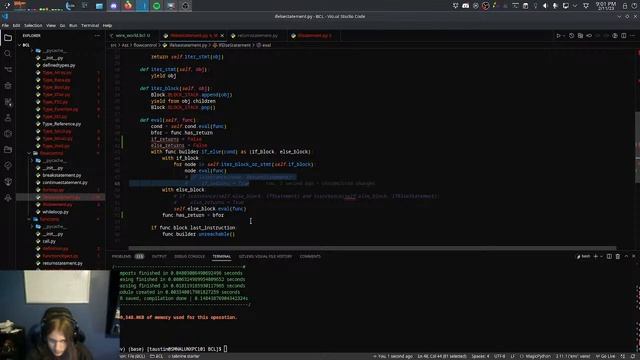This screenshot has width=640, height=360.
Task: Open the Extensions view in activity bar
Action: tap(8, 102)
